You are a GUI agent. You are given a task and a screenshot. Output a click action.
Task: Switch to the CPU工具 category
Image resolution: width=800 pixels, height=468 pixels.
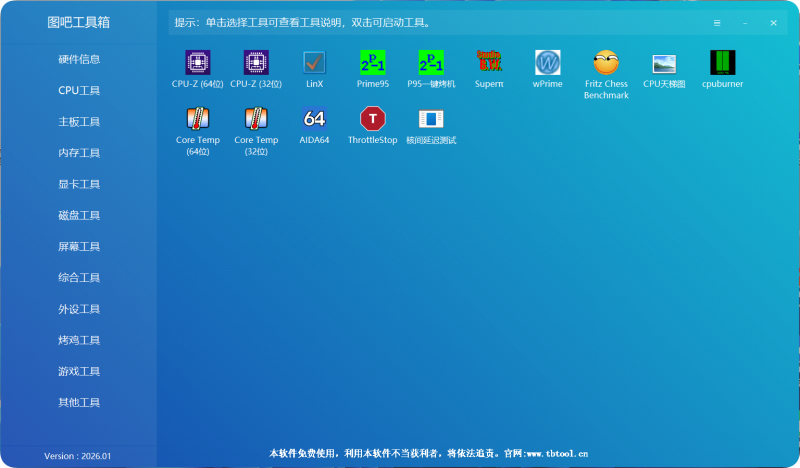[79, 90]
